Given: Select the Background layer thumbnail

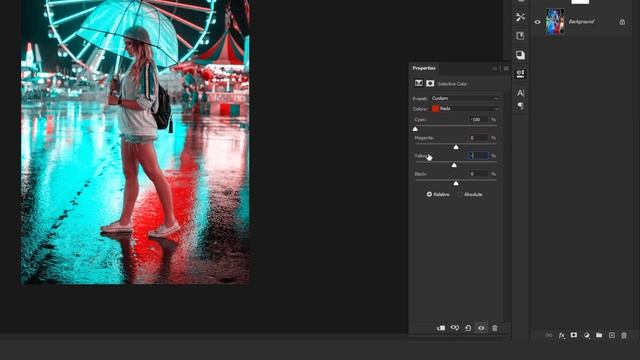Looking at the screenshot, I should click(555, 22).
